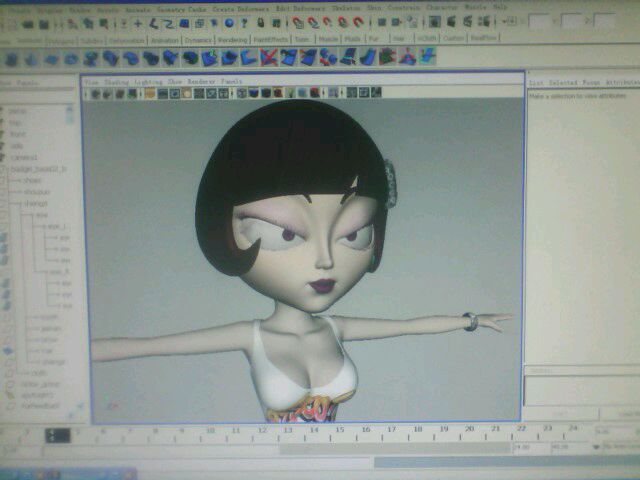
Task: Click the shelf icon with green S badge
Action: [209, 58]
